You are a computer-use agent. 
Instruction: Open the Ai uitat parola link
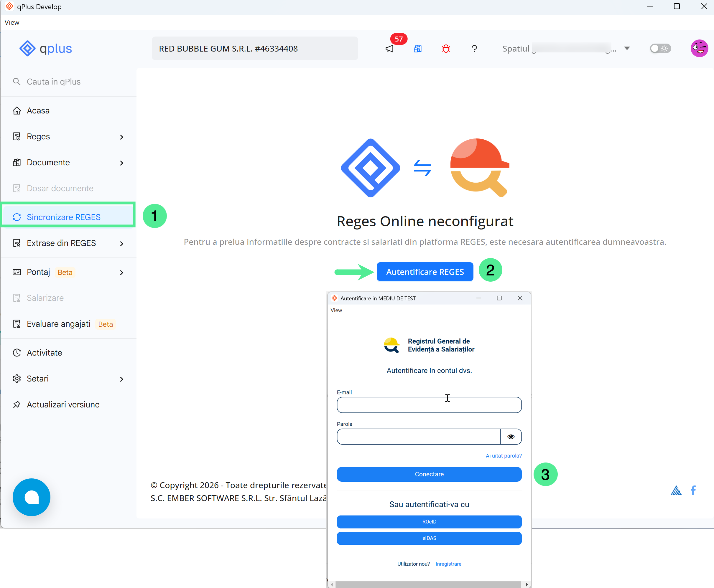503,455
